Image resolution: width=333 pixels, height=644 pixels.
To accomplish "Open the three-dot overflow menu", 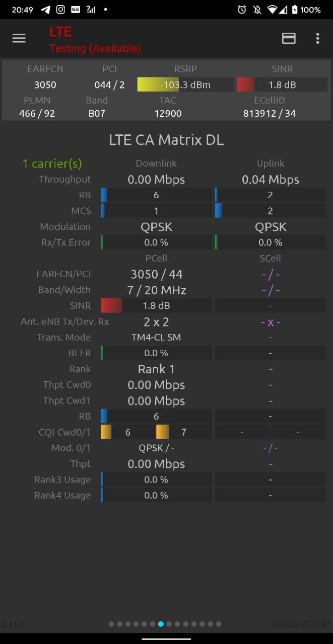I will coord(317,38).
